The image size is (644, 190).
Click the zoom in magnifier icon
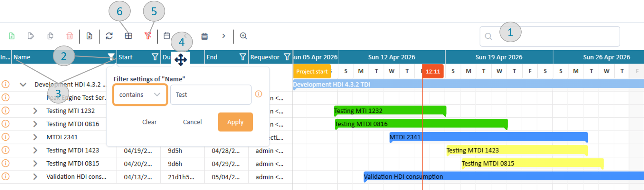click(243, 36)
